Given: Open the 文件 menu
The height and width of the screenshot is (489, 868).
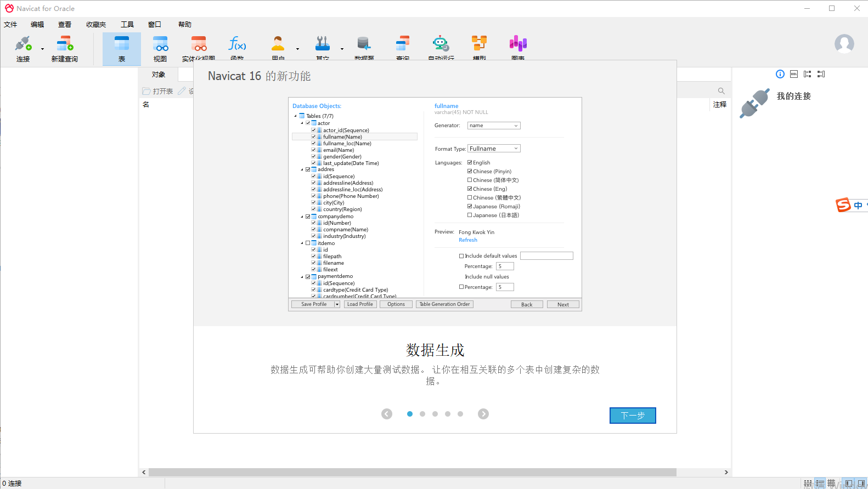Looking at the screenshot, I should point(10,25).
